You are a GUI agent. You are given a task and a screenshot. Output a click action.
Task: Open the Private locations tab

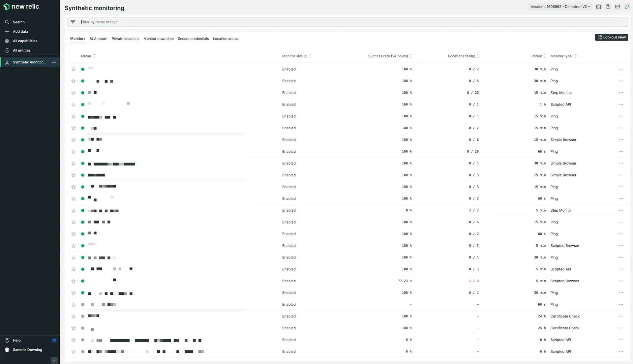(125, 39)
